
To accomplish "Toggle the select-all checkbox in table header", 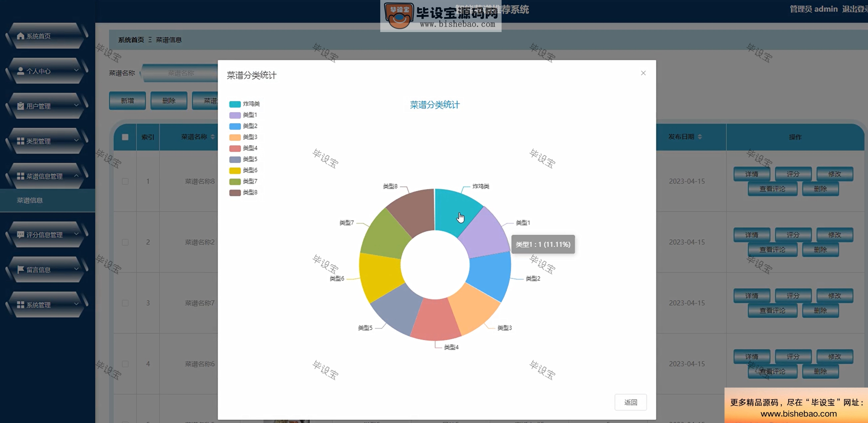I will point(125,137).
